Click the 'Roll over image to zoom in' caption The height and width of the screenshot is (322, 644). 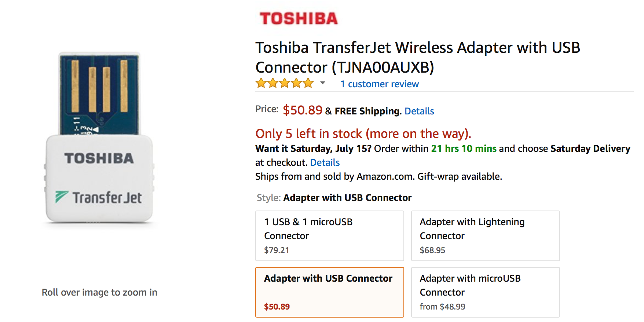pos(99,292)
